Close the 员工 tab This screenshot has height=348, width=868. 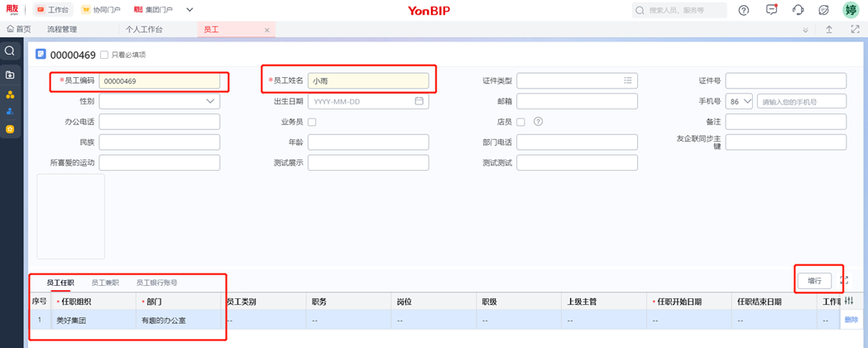[266, 31]
